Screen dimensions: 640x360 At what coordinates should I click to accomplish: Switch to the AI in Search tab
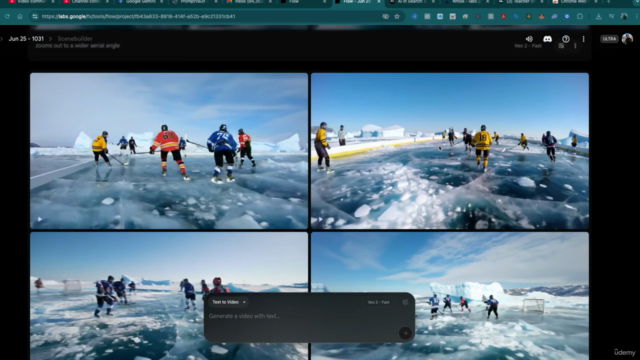pos(411,2)
